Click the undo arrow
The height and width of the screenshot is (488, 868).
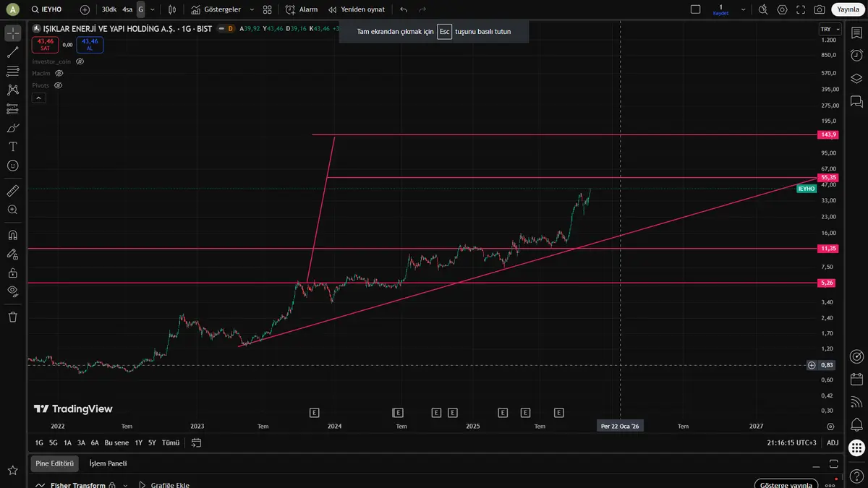tap(404, 9)
